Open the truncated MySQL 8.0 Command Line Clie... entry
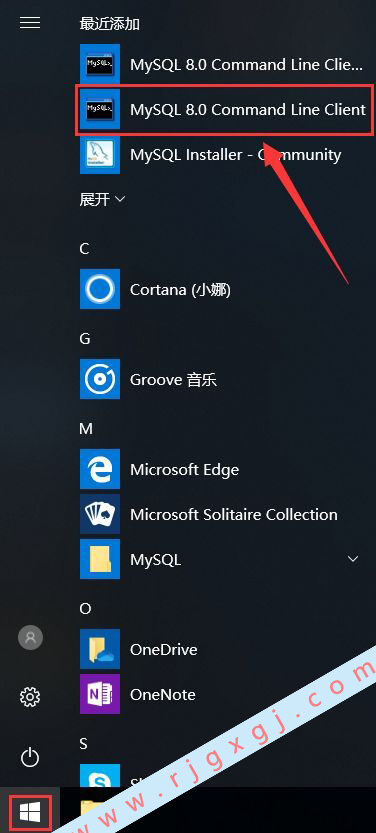The image size is (376, 833). (222, 65)
